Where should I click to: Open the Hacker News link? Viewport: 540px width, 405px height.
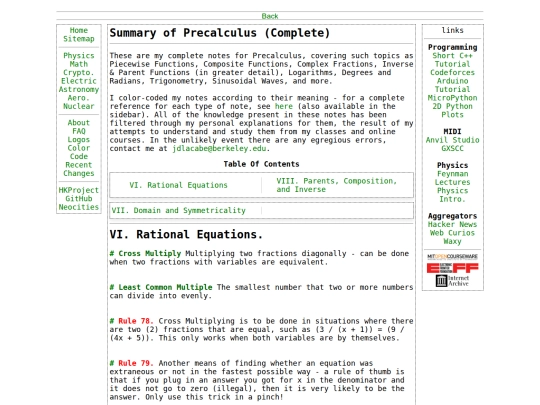point(452,224)
